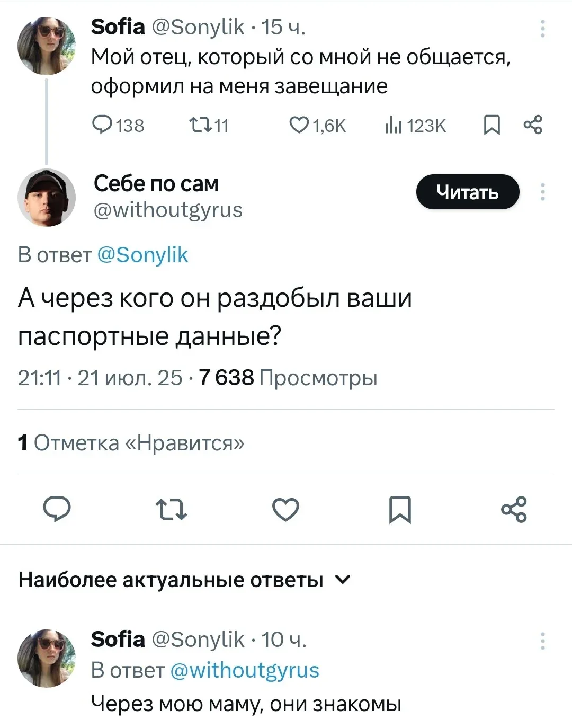This screenshot has height=728, width=572.
Task: Bookmark the main tweet from withoutgyrus
Action: pos(400,510)
